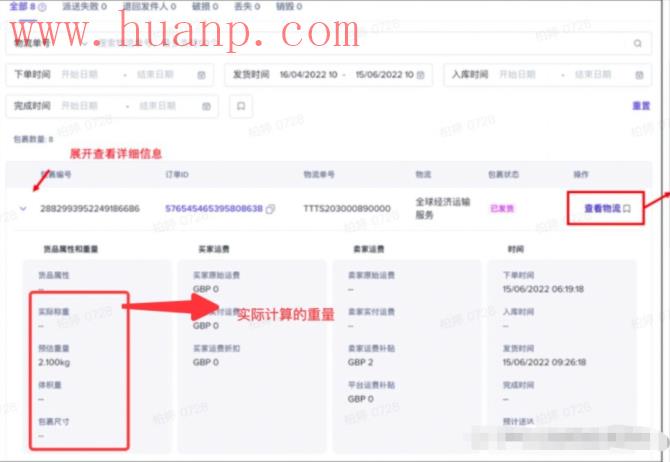
Task: Switch to the 销毁 tab
Action: (289, 6)
